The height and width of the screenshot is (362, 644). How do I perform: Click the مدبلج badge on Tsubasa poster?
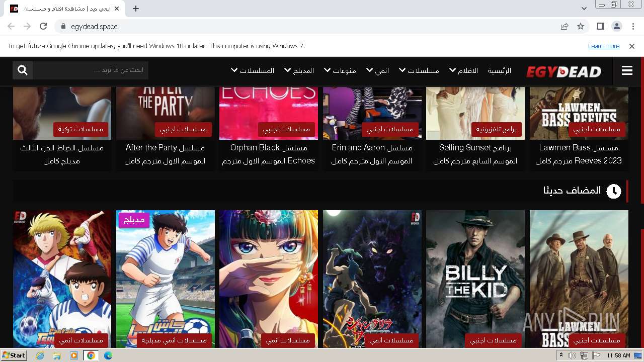pos(134,220)
